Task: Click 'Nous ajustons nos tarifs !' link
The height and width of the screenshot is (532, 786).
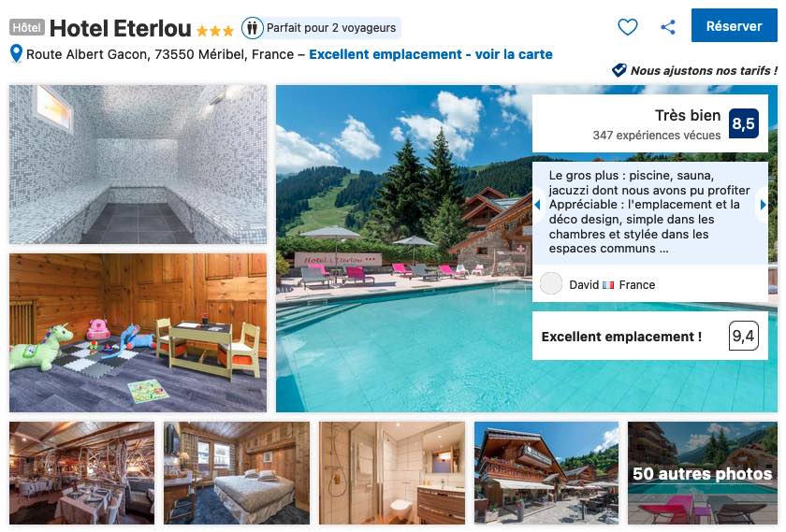Action: 704,71
